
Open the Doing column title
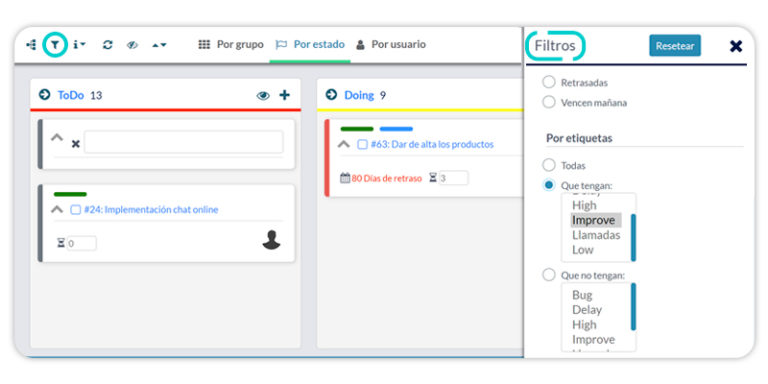tap(359, 95)
